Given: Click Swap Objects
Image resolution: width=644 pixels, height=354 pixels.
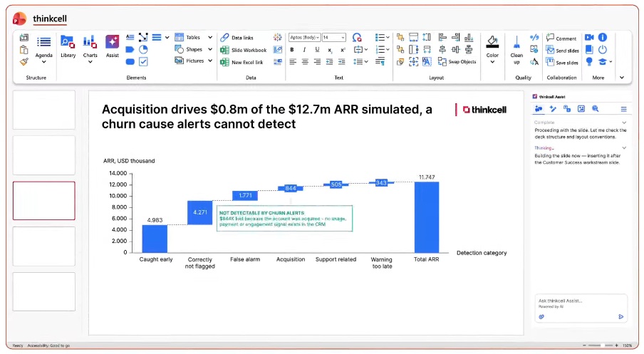Looking at the screenshot, I should coord(457,62).
